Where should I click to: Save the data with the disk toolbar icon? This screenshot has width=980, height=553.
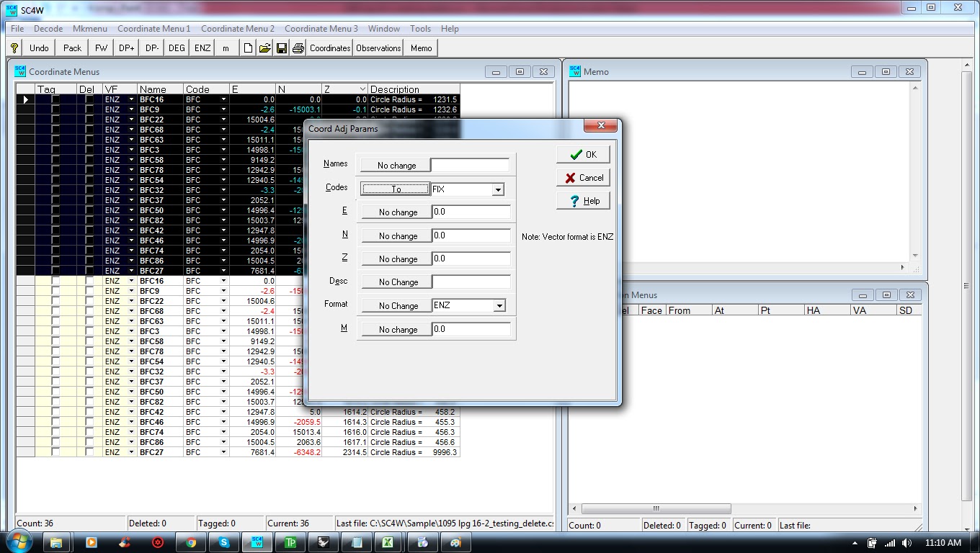282,48
